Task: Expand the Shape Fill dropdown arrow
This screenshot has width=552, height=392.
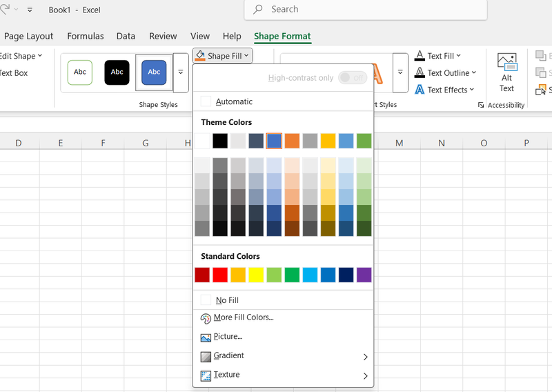Action: click(246, 56)
